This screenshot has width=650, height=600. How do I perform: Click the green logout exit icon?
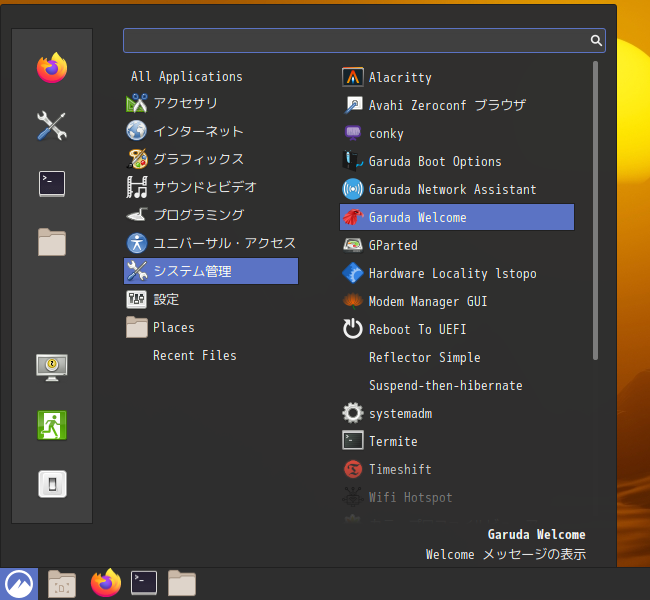[52, 425]
